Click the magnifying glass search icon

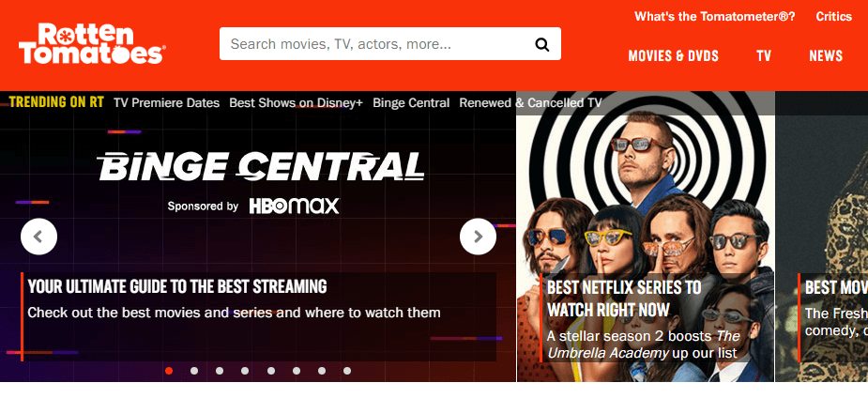[541, 44]
